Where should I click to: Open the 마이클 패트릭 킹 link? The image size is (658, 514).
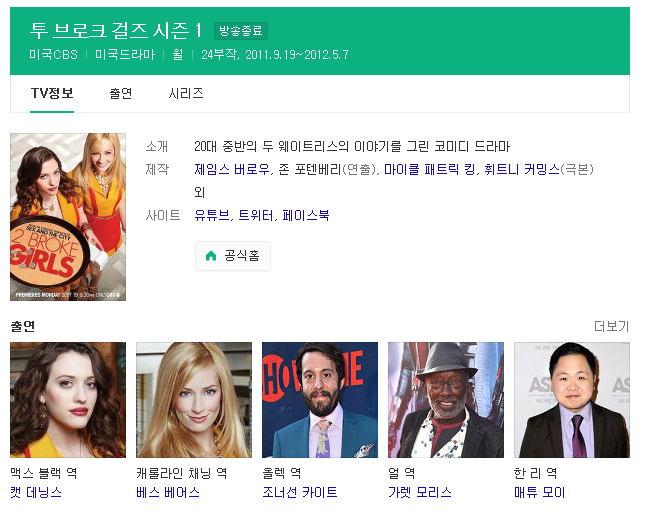429,170
